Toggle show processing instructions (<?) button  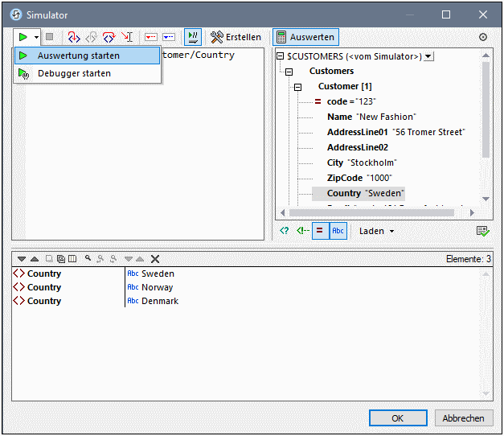[x=284, y=231]
